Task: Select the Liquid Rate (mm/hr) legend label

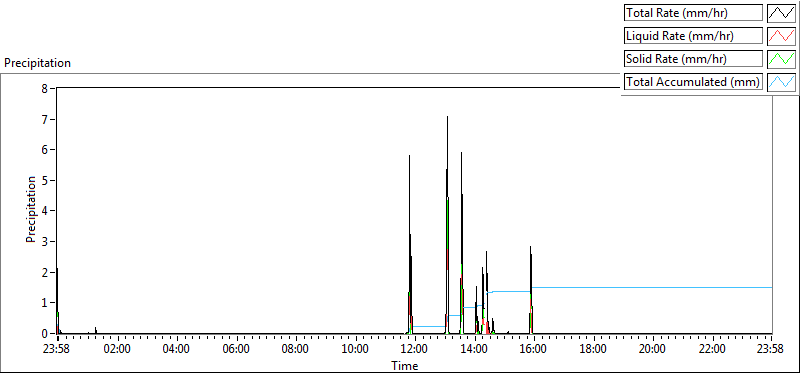Action: [x=693, y=35]
